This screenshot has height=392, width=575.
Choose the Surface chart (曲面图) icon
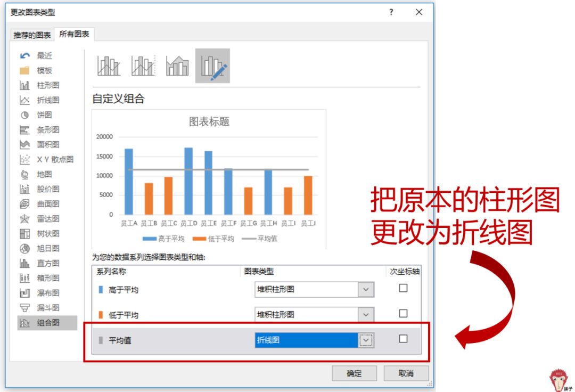[x=24, y=204]
